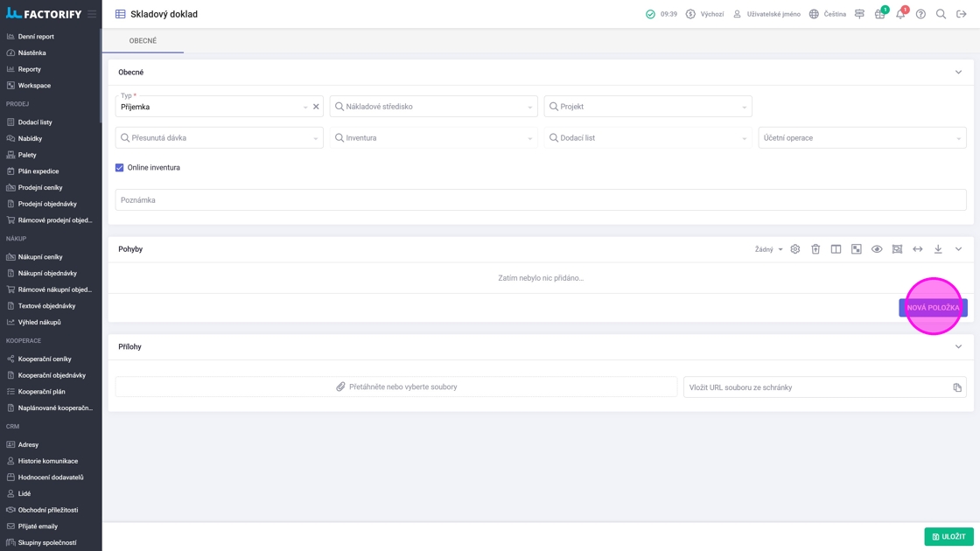Toggle the sidebar hamburger menu
This screenshot has width=980, height=551.
pos(92,14)
